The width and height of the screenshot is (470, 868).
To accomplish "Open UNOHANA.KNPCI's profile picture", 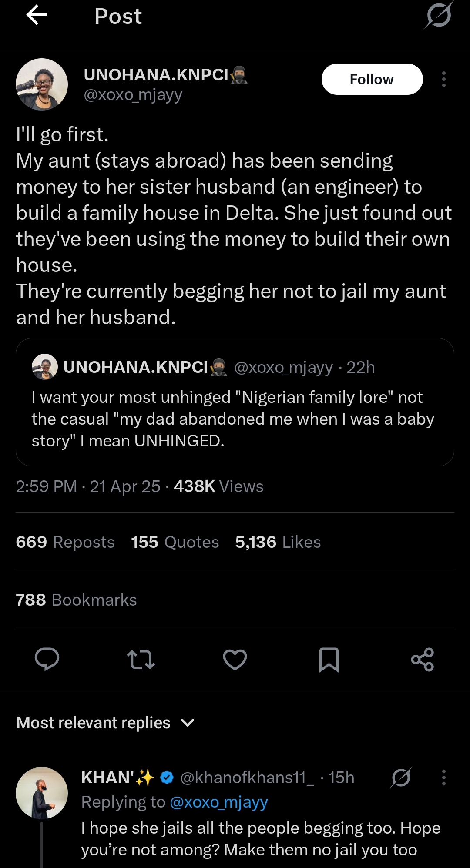I will [42, 84].
